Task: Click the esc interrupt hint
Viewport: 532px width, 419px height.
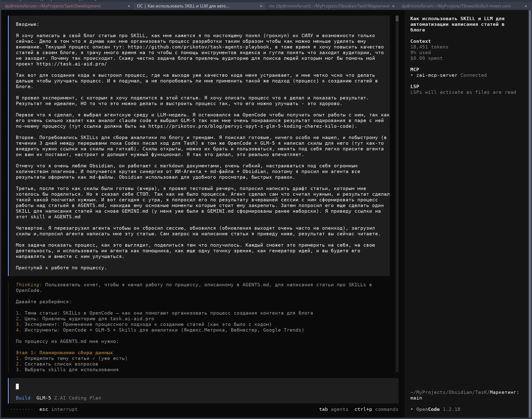Action: pyautogui.click(x=58, y=409)
